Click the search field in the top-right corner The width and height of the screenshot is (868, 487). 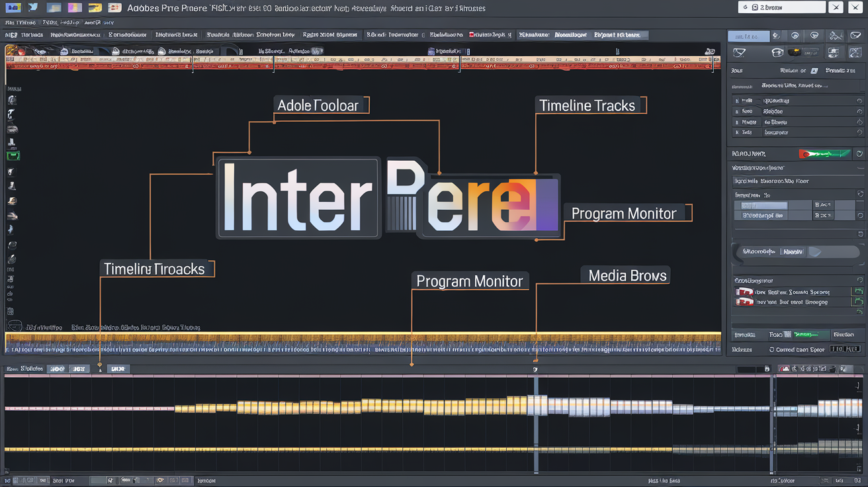coord(782,7)
